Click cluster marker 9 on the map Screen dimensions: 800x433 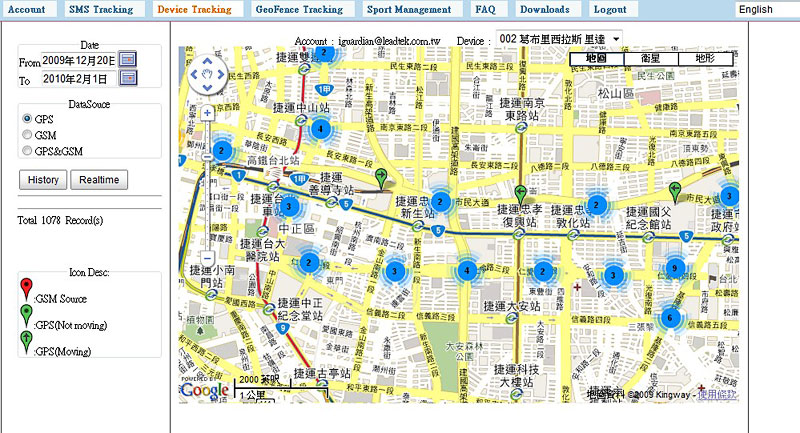[674, 268]
